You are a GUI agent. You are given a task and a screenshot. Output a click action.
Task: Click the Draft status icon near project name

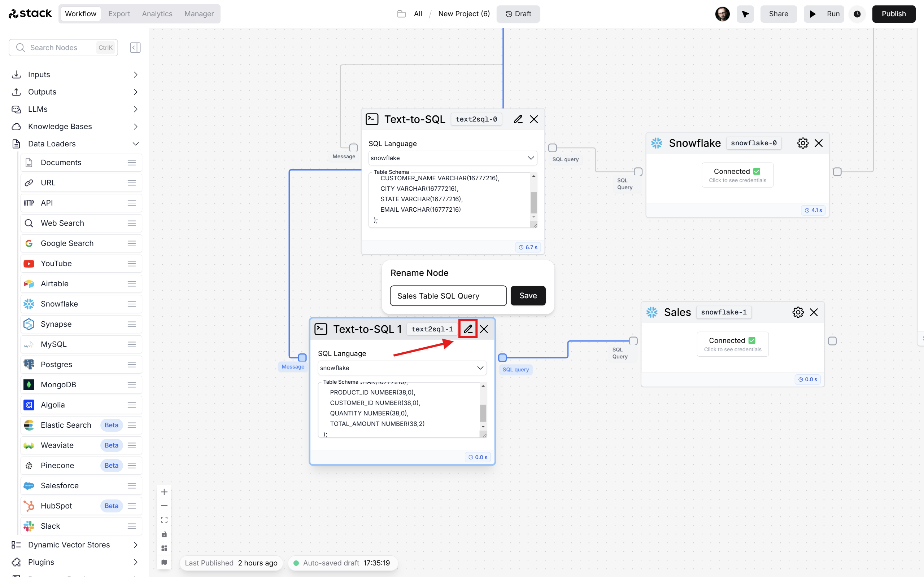507,14
